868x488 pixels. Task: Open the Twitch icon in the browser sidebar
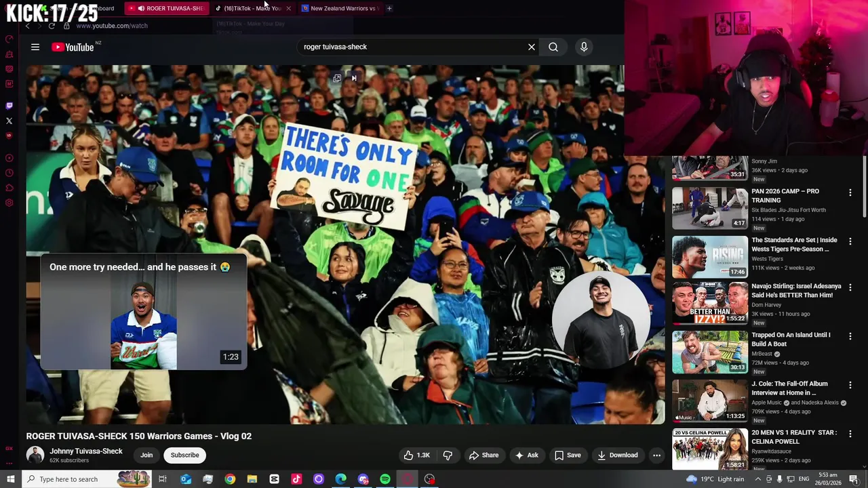9,106
